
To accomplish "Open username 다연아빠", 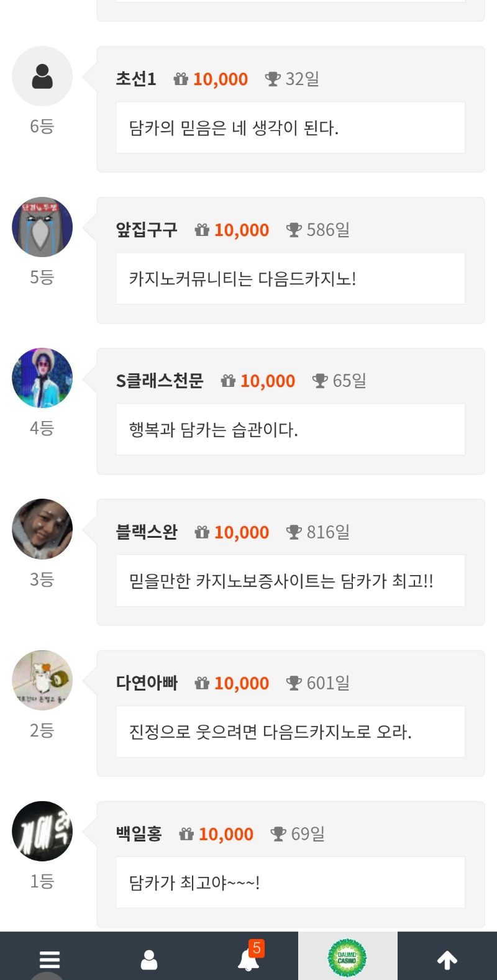I will pos(147,683).
